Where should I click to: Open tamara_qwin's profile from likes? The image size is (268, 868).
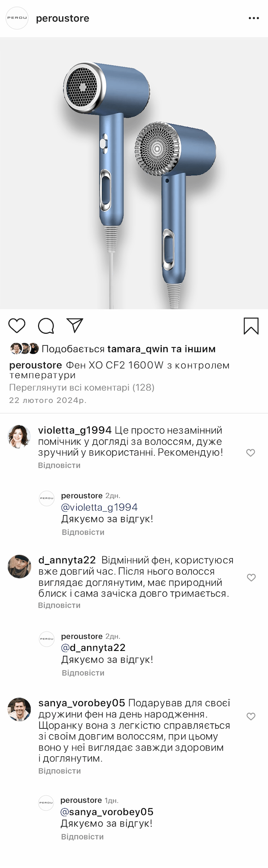[x=138, y=349]
